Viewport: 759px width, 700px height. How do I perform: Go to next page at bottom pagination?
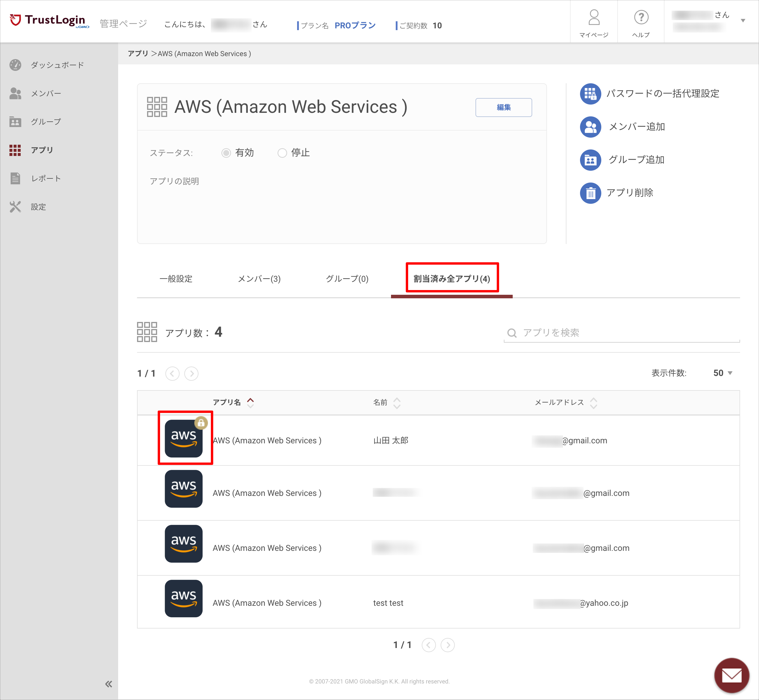pyautogui.click(x=448, y=645)
